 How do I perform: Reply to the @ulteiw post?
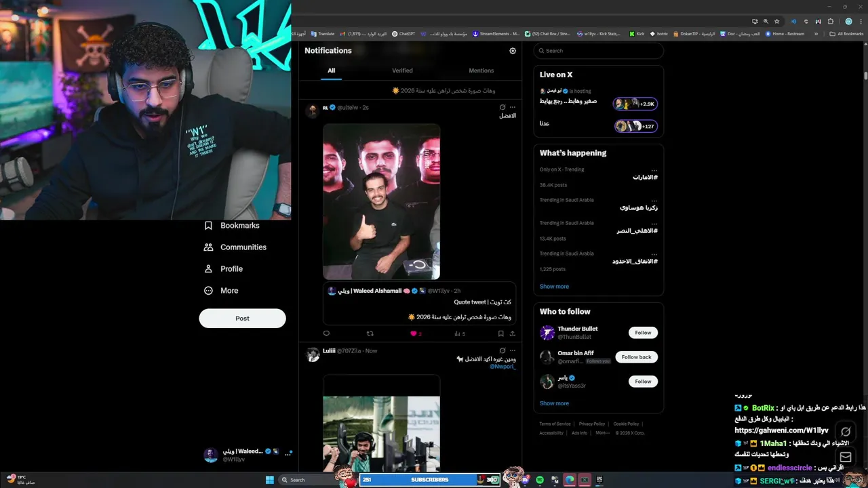[326, 333]
